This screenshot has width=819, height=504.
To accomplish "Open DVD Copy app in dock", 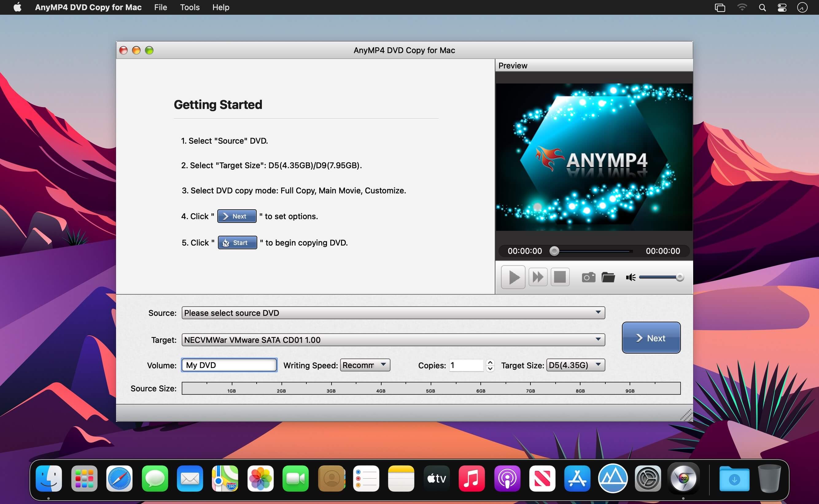I will [x=683, y=479].
